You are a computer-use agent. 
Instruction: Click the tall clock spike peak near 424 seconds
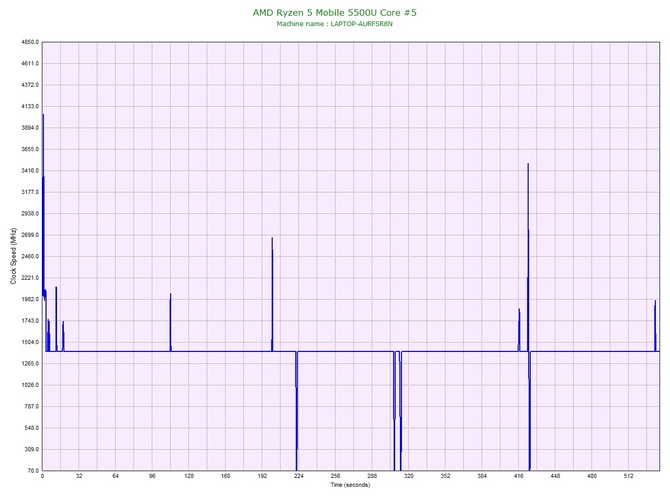[x=528, y=164]
